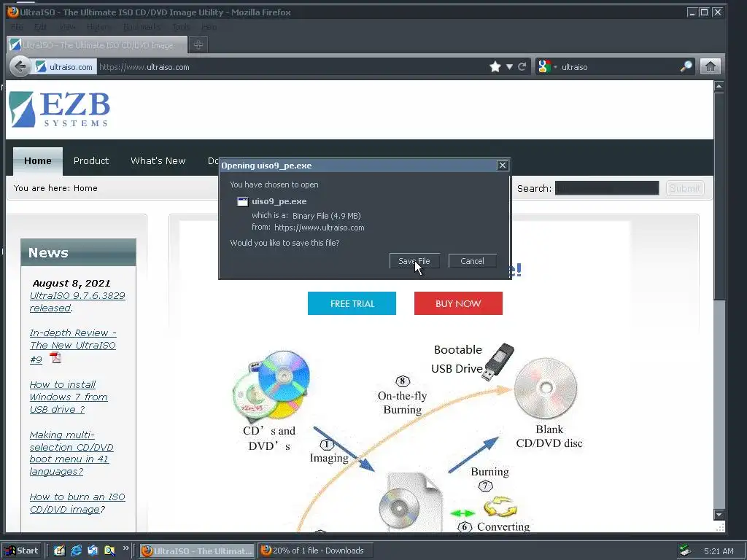Click the EZB Systems logo
This screenshot has width=747, height=560.
(x=60, y=109)
